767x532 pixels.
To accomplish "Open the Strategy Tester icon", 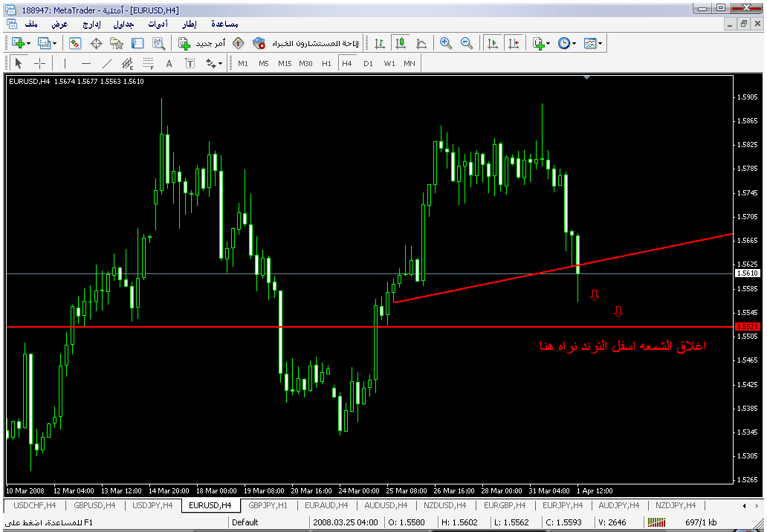I will [x=158, y=43].
